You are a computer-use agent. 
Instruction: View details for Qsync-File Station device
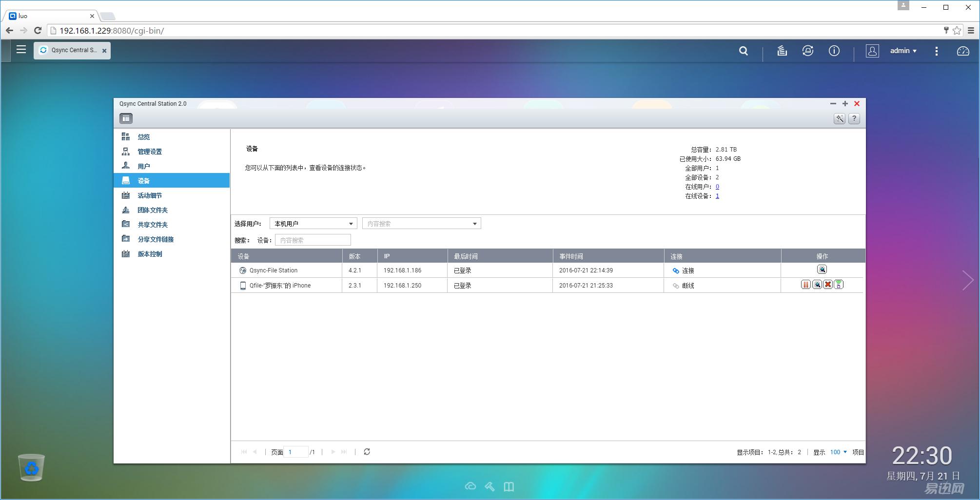tap(822, 269)
